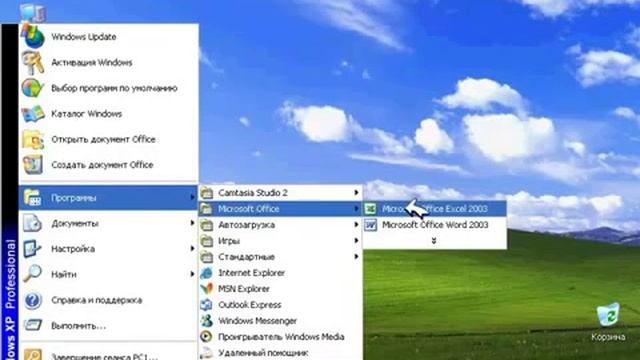Open MSN Explorer from programs list
The image size is (640, 360).
pyautogui.click(x=280, y=289)
